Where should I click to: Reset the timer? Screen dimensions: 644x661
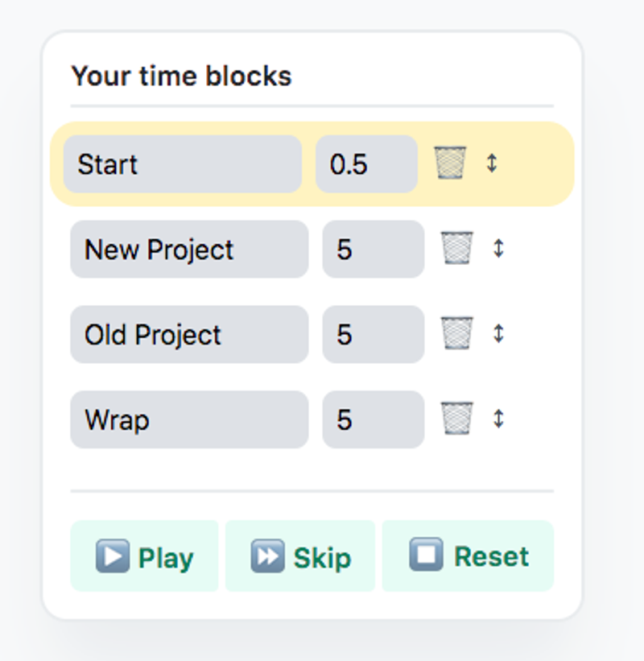click(468, 556)
